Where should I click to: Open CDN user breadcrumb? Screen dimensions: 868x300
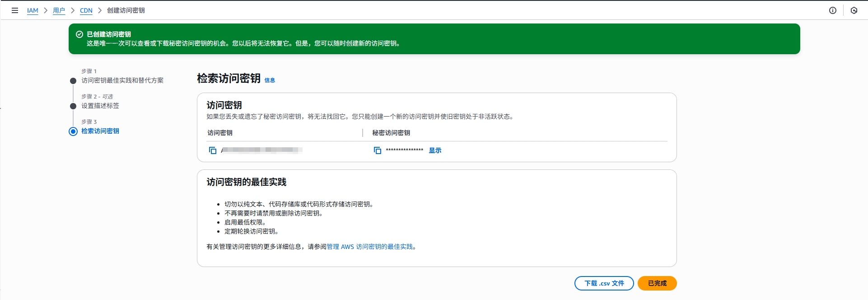[x=86, y=10]
